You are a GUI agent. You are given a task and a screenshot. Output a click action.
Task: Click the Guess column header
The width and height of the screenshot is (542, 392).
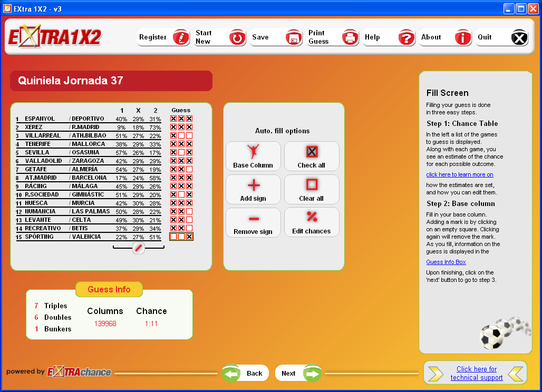[x=181, y=110]
